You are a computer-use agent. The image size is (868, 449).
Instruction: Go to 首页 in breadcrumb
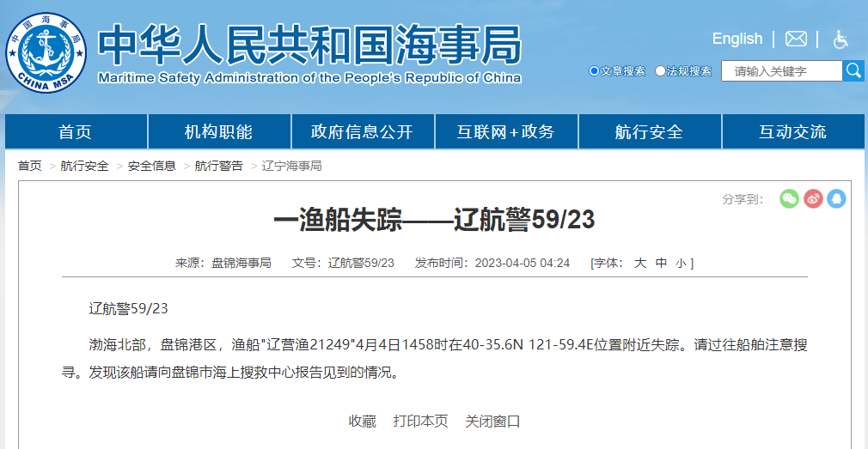(30, 166)
